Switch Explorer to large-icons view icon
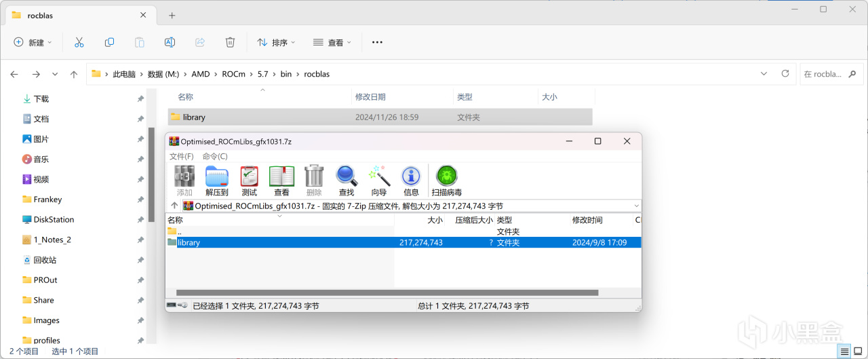The height and width of the screenshot is (359, 868). (x=858, y=352)
